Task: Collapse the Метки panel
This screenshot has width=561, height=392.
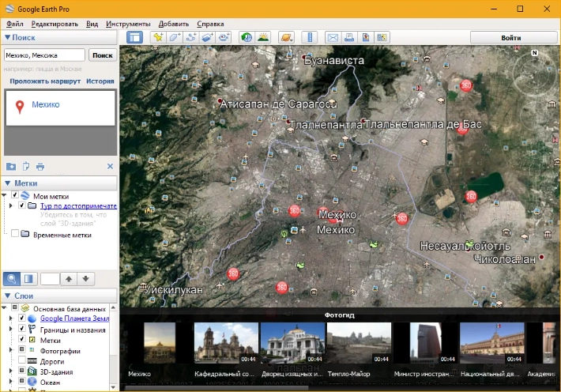Action: [8, 183]
